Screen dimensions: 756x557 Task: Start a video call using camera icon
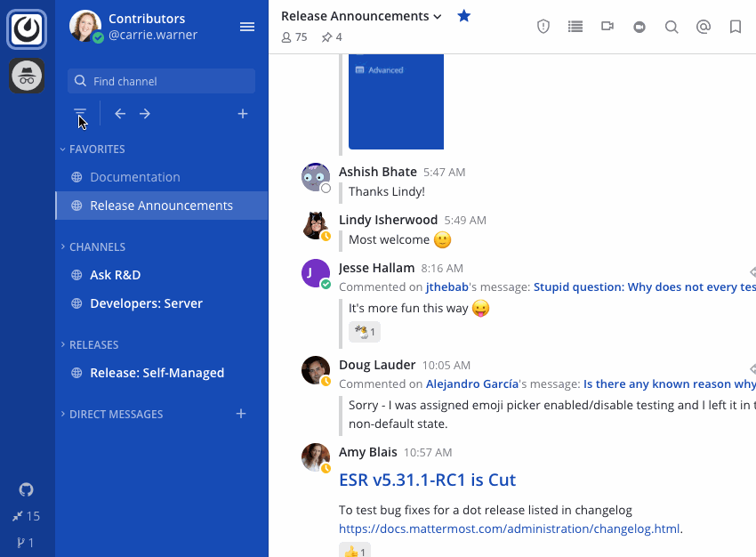(607, 27)
